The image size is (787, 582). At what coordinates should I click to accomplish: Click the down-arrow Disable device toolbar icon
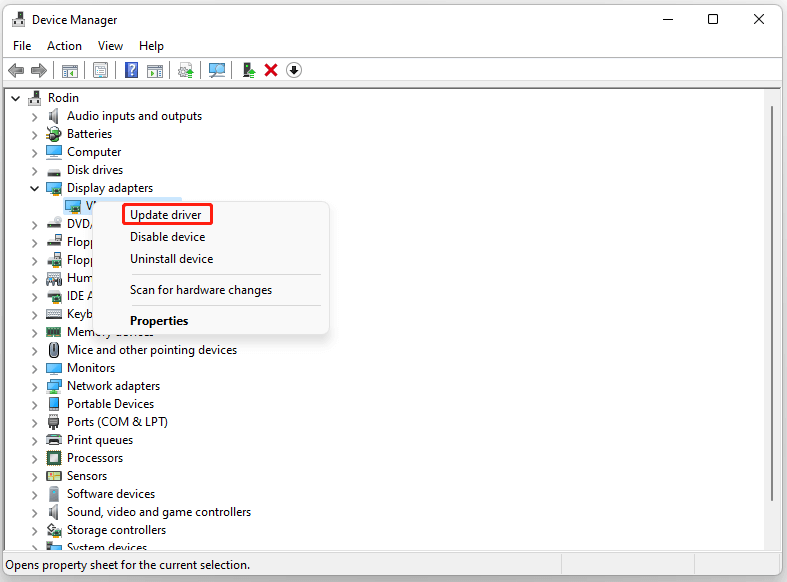(294, 70)
